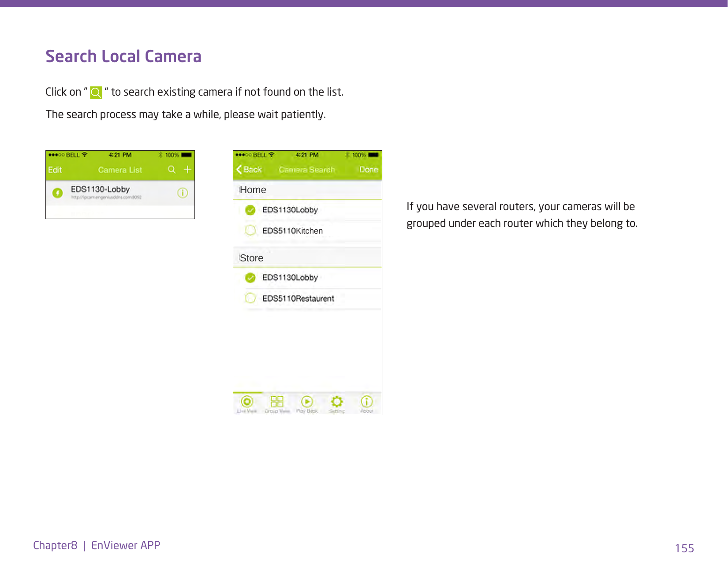Click the Chapter8 EnViewer APP footer
This screenshot has height=562, width=728.
(97, 545)
